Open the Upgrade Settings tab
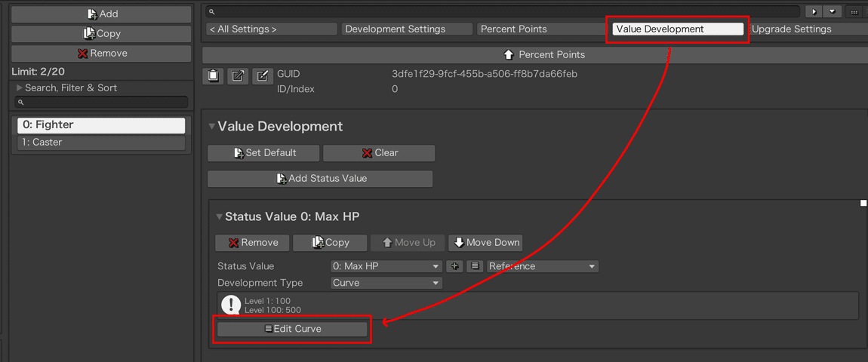868x362 pixels. [x=808, y=29]
